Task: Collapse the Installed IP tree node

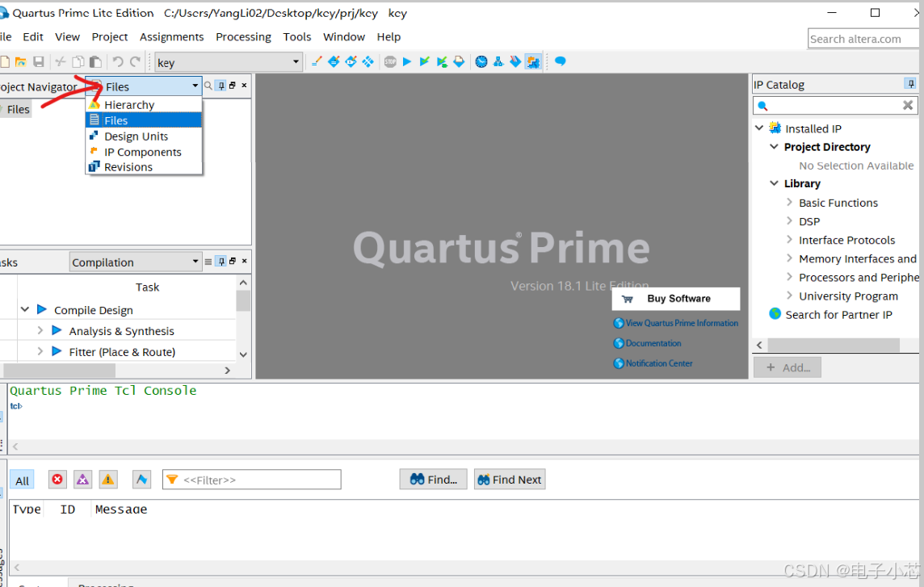Action: tap(759, 128)
